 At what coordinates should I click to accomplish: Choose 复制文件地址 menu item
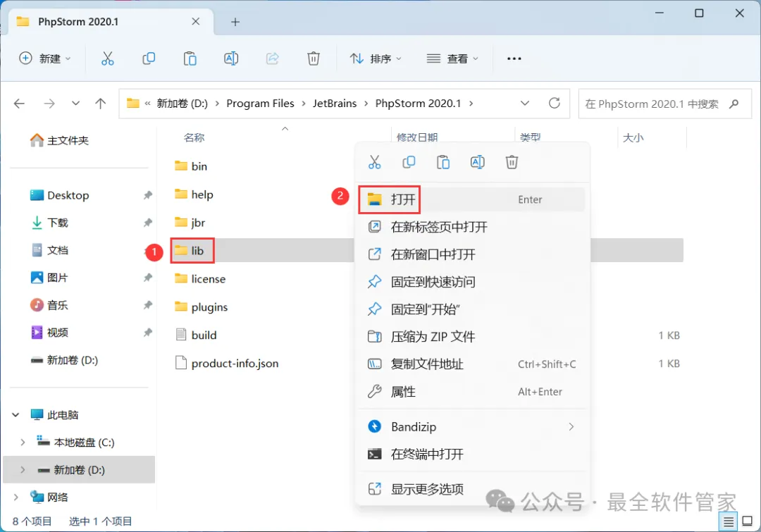pos(471,364)
